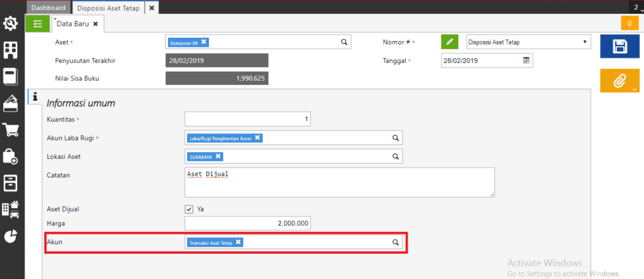Click the green pencil edit number icon
Image resolution: width=644 pixels, height=279 pixels.
click(x=449, y=42)
